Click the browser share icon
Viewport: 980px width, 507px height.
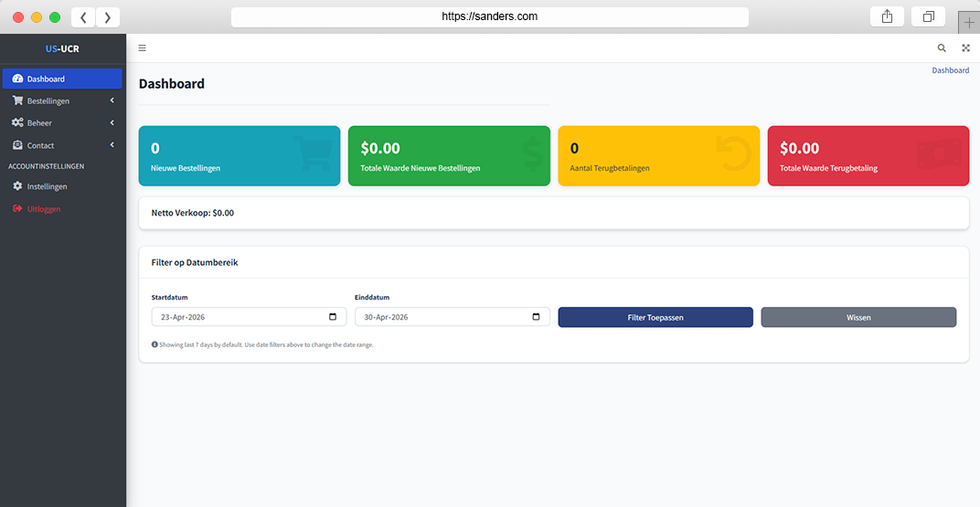pyautogui.click(x=887, y=16)
